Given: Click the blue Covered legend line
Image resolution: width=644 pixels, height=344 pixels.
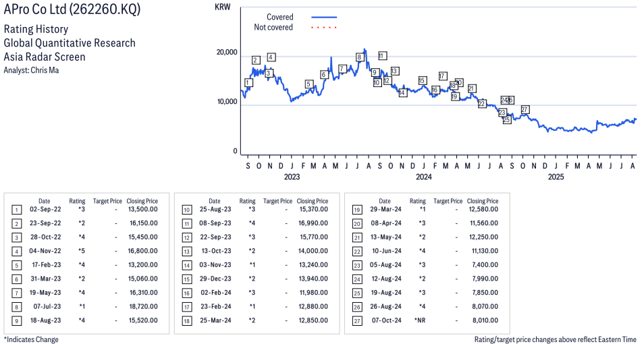Looking at the screenshot, I should 324,18.
